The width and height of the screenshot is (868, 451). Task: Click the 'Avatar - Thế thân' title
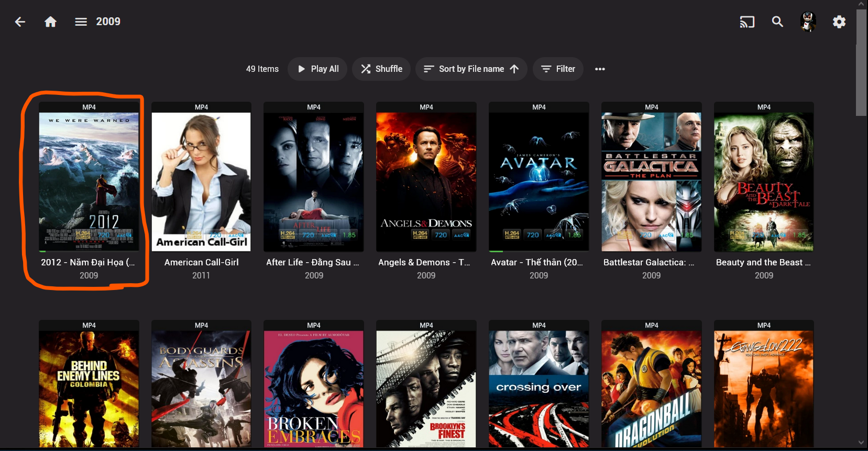point(537,262)
